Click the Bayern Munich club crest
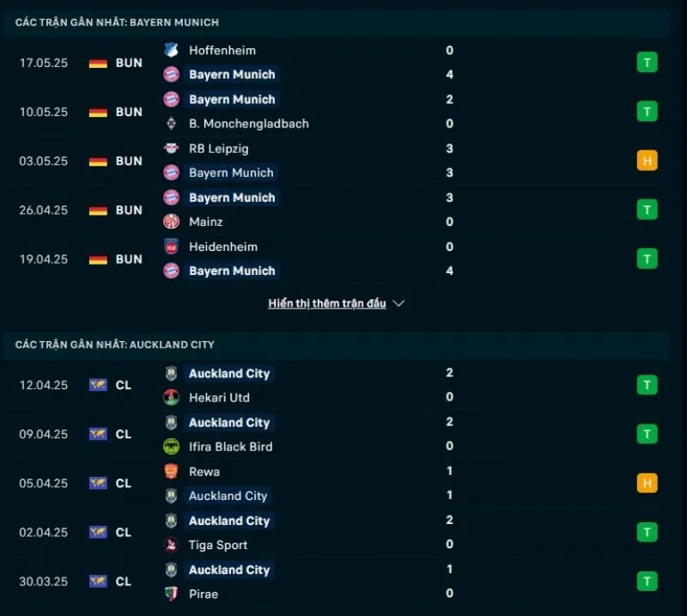This screenshot has width=687, height=616. 171,75
